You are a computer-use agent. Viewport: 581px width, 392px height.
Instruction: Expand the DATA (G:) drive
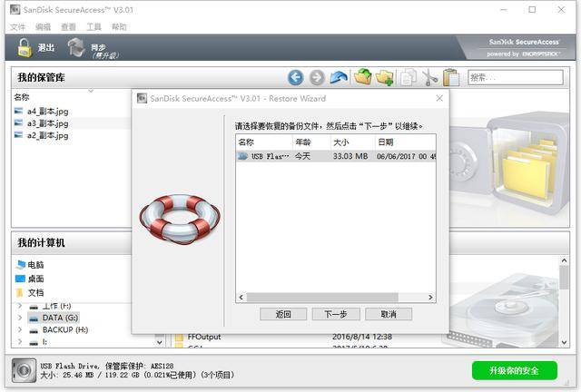(x=20, y=318)
